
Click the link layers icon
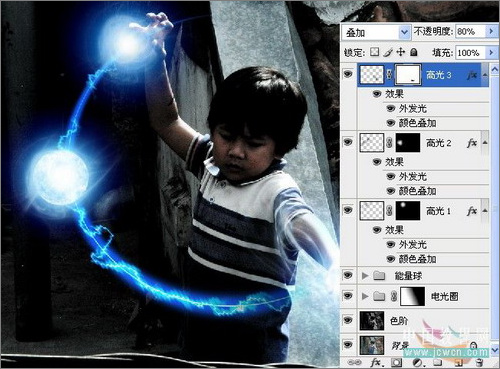354,362
